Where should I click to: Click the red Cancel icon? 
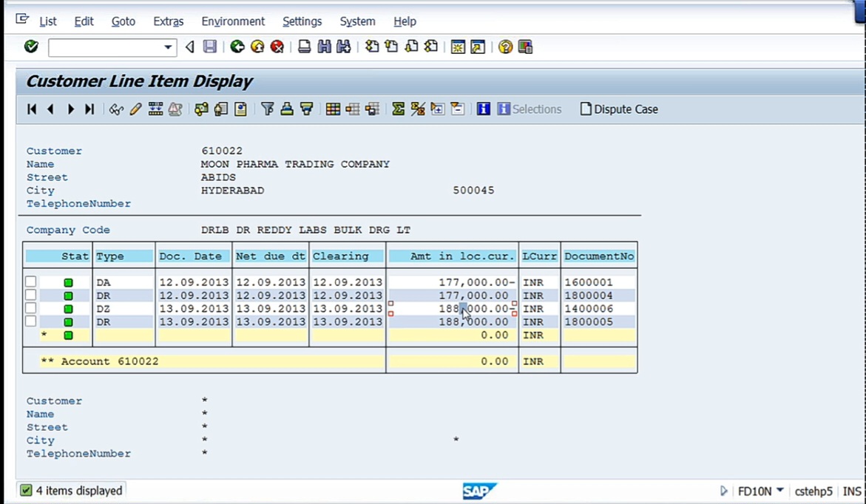click(277, 47)
